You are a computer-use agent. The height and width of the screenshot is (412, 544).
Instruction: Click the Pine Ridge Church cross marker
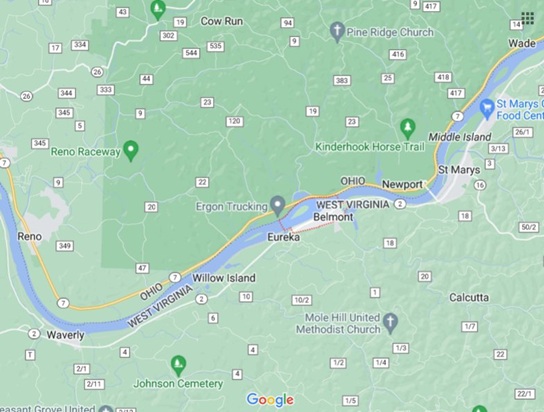pyautogui.click(x=337, y=32)
